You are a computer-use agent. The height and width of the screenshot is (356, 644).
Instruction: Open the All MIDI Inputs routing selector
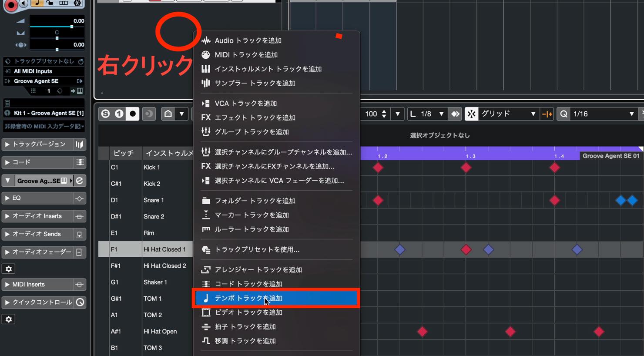(44, 71)
